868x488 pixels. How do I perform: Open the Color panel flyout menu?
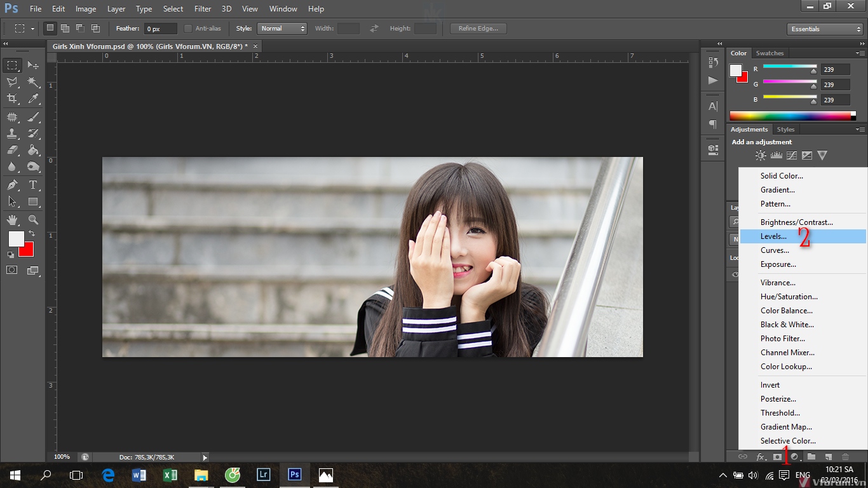[860, 53]
